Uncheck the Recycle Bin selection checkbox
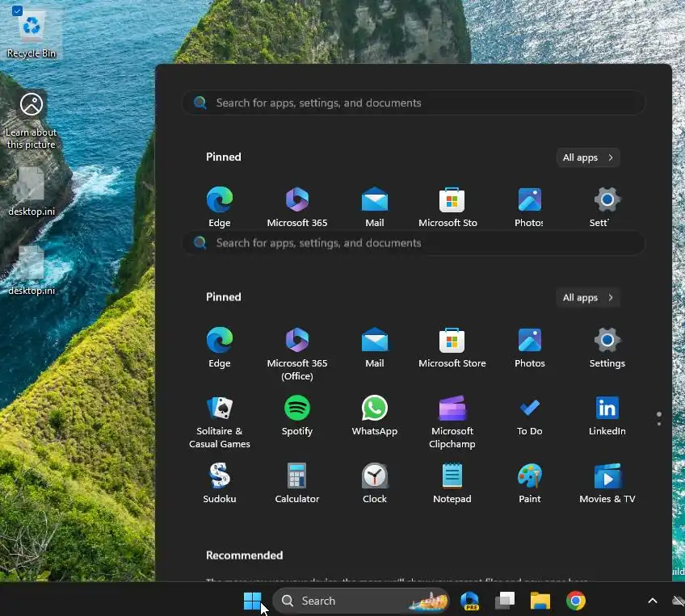685x616 pixels. tap(17, 10)
